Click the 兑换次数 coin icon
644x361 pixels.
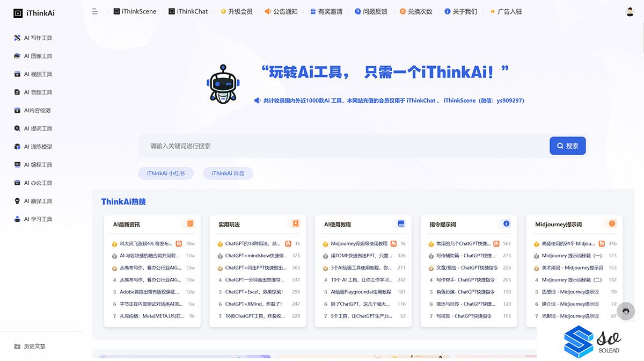tap(402, 11)
